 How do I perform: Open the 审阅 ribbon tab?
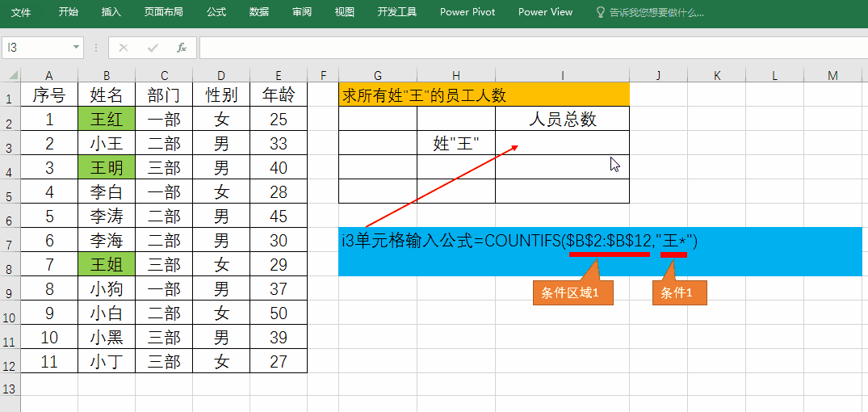(x=302, y=11)
